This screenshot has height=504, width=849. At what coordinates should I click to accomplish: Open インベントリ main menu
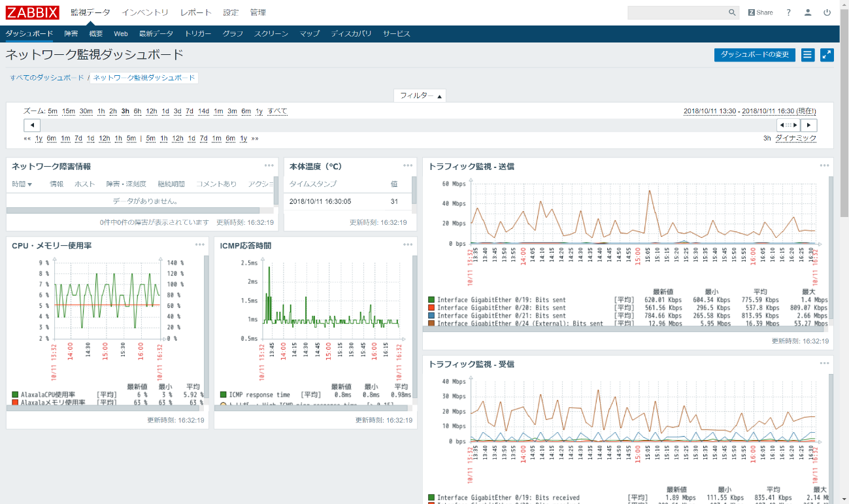[145, 12]
